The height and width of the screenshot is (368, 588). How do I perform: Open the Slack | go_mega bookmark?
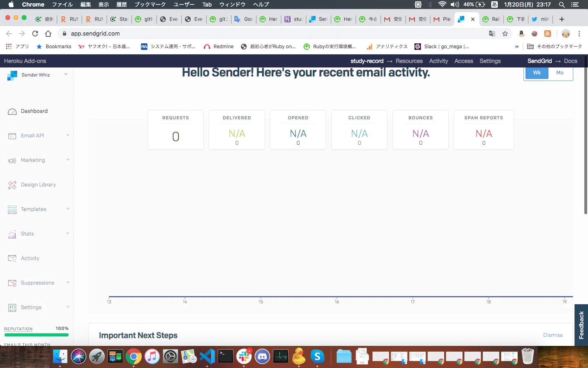click(x=442, y=47)
